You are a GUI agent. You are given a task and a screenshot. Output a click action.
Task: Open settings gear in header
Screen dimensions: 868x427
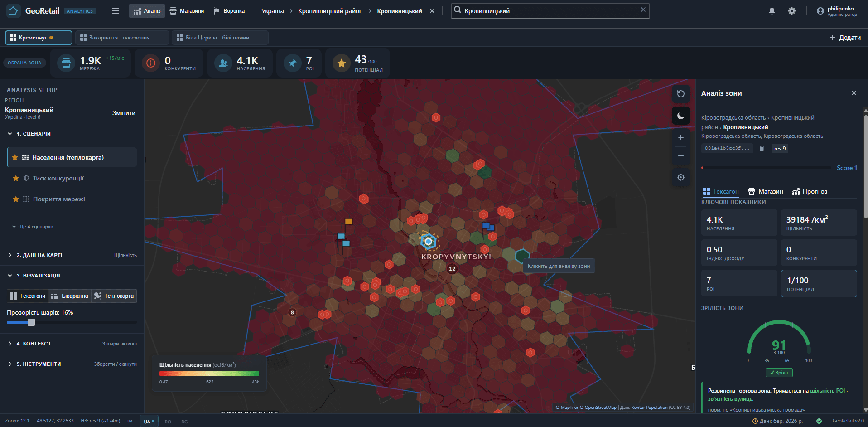pyautogui.click(x=792, y=11)
